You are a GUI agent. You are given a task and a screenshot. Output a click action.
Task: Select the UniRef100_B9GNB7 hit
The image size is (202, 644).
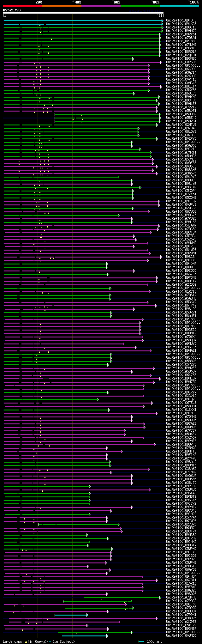181,629
